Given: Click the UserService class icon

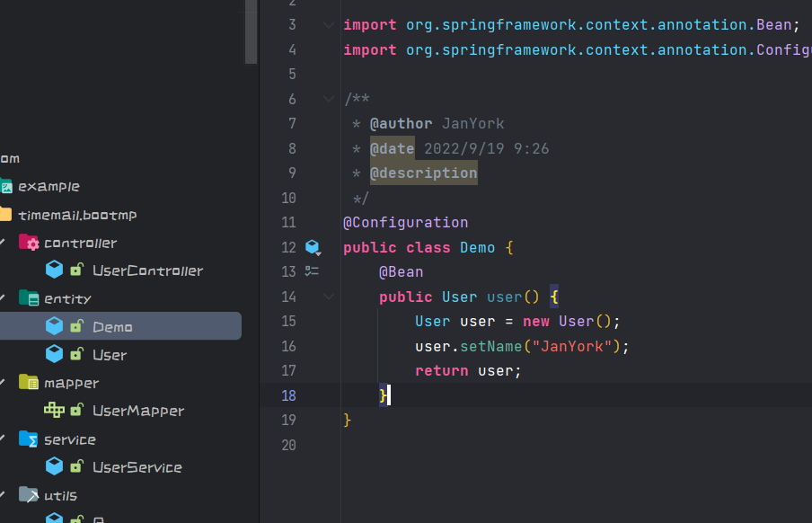Looking at the screenshot, I should pyautogui.click(x=55, y=466).
